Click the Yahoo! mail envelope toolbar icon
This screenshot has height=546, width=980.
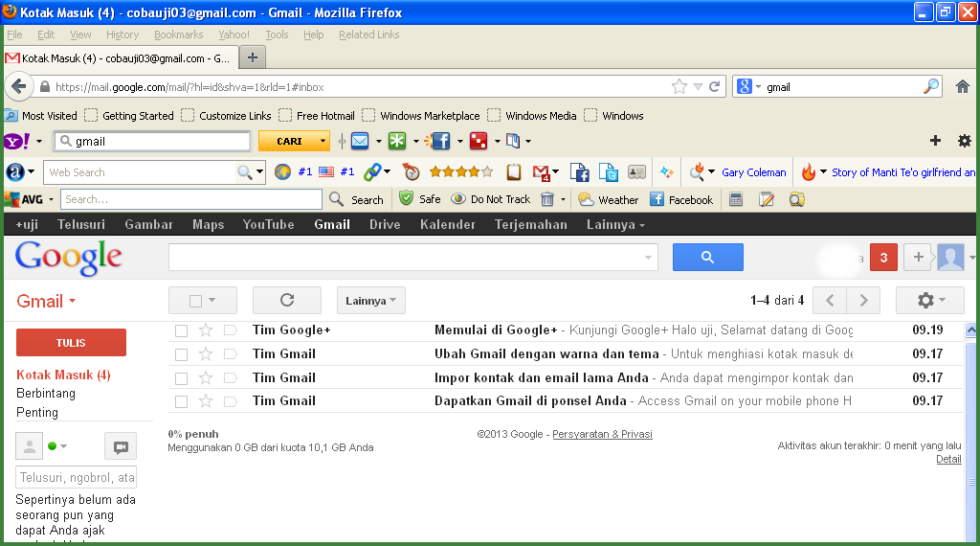pos(360,142)
